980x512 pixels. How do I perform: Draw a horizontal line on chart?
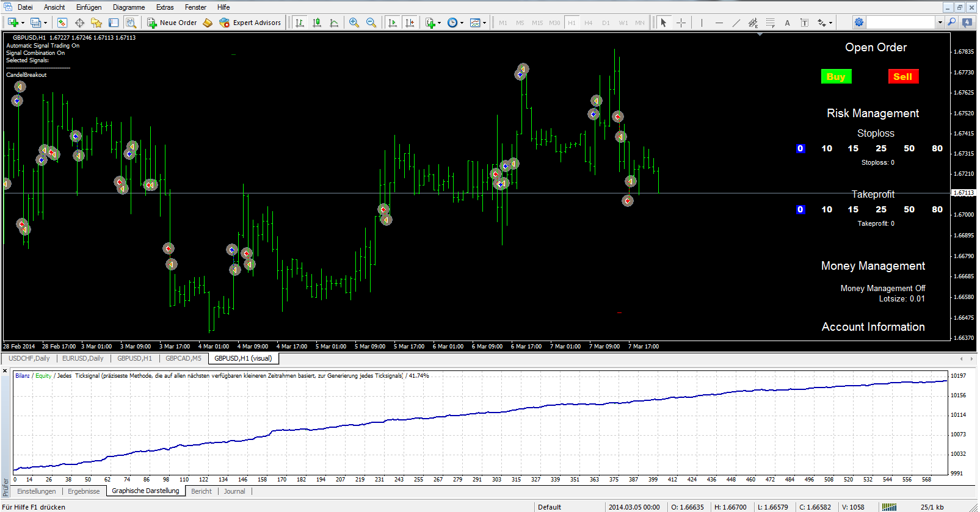click(x=719, y=23)
